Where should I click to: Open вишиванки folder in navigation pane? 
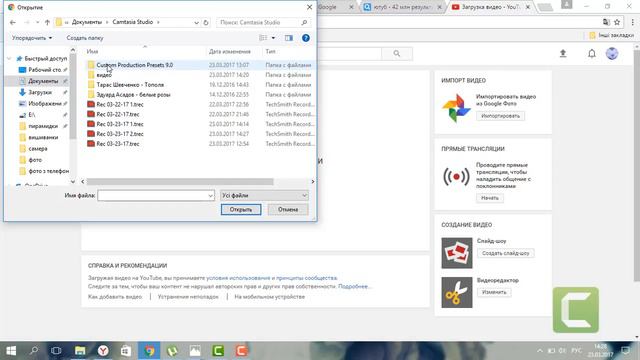click(x=43, y=138)
